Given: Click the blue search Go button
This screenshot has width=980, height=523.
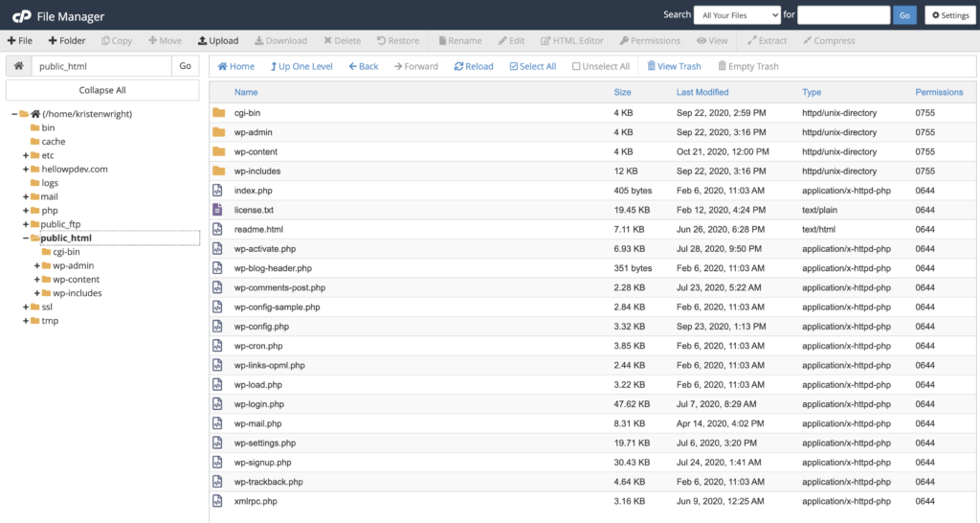Looking at the screenshot, I should [904, 15].
